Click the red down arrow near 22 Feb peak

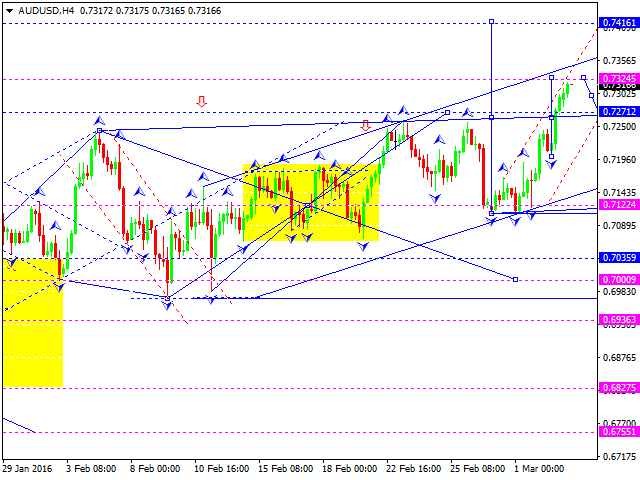pos(365,125)
